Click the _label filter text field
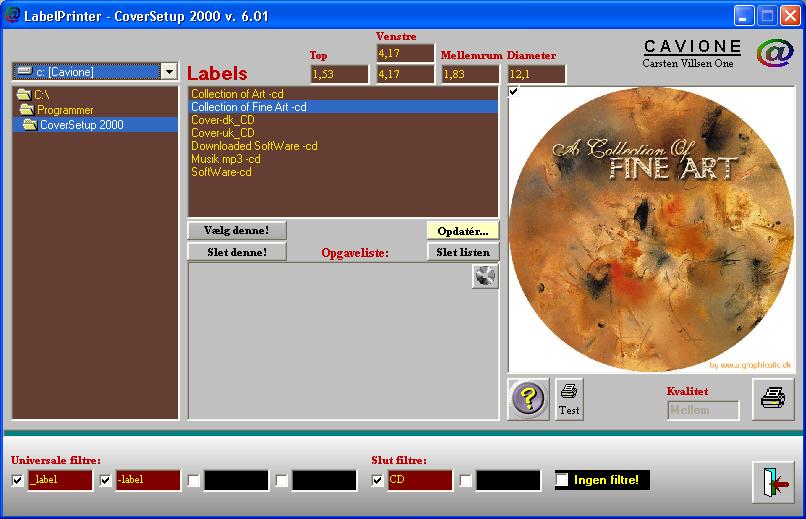 pos(60,480)
